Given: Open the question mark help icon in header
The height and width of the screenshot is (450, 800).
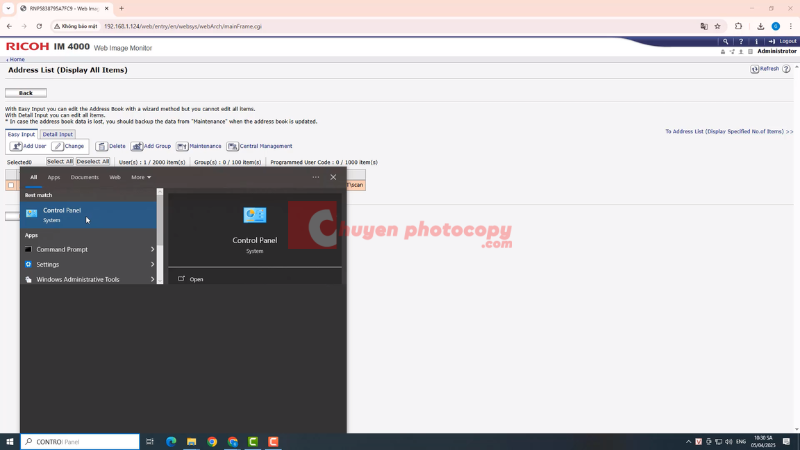Looking at the screenshot, I should tap(741, 41).
